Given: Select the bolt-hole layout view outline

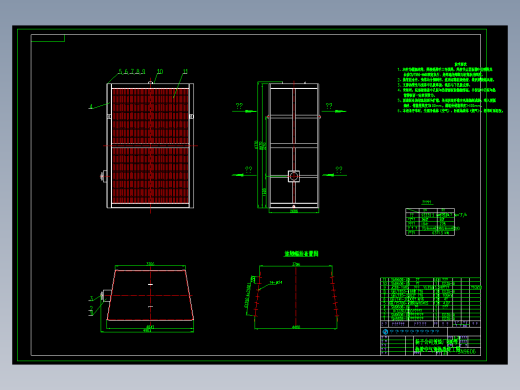Looking at the screenshot, I should pos(296,297).
